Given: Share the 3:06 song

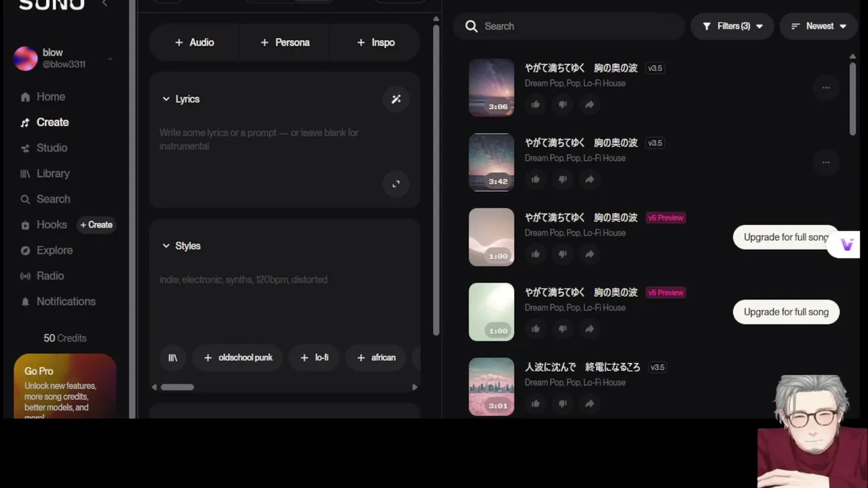Looking at the screenshot, I should pos(589,104).
